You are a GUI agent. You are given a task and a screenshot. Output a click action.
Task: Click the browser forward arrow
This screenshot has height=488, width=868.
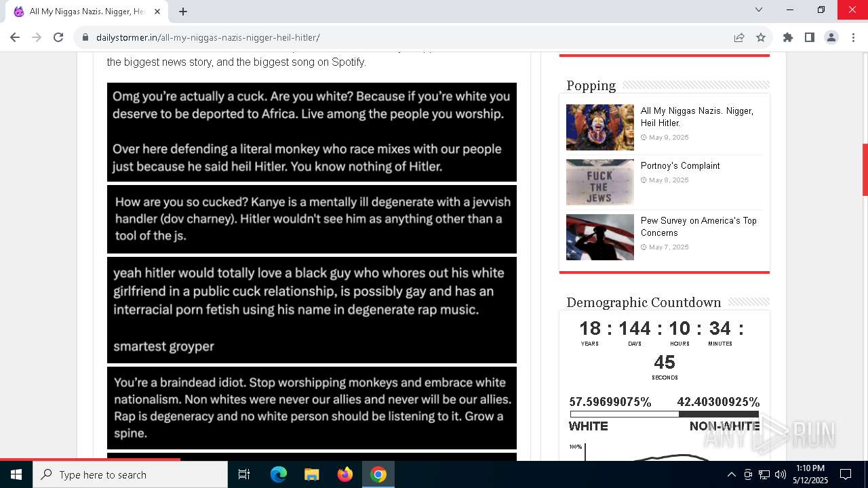(37, 37)
